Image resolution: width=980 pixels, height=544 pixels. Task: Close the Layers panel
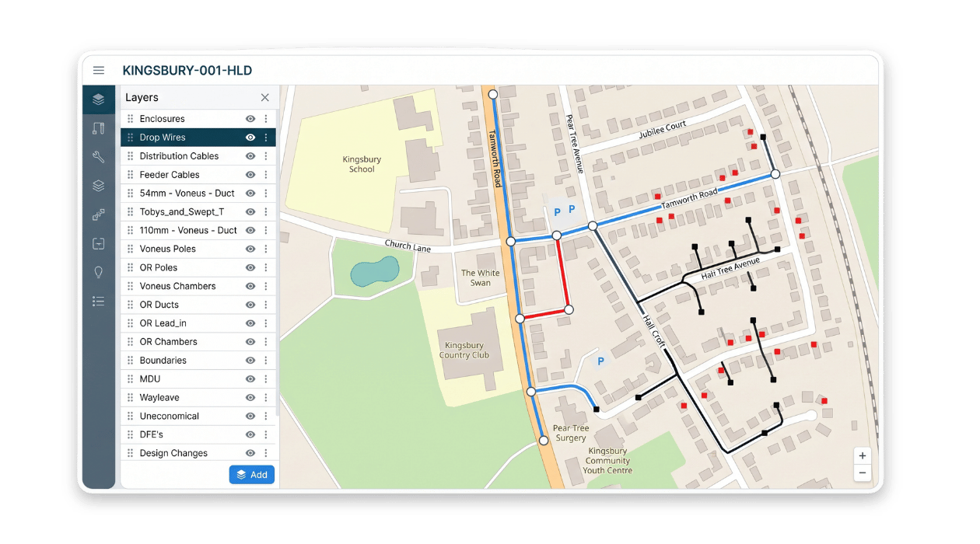[265, 97]
